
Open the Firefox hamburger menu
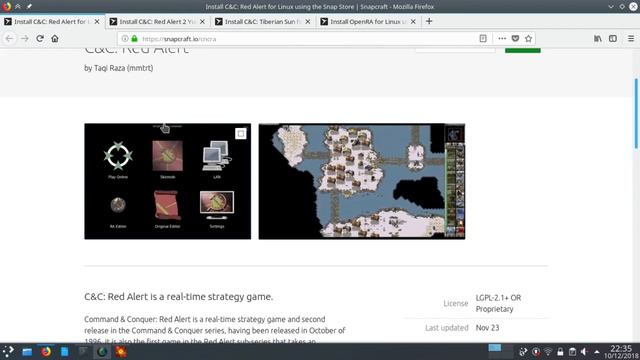click(631, 38)
